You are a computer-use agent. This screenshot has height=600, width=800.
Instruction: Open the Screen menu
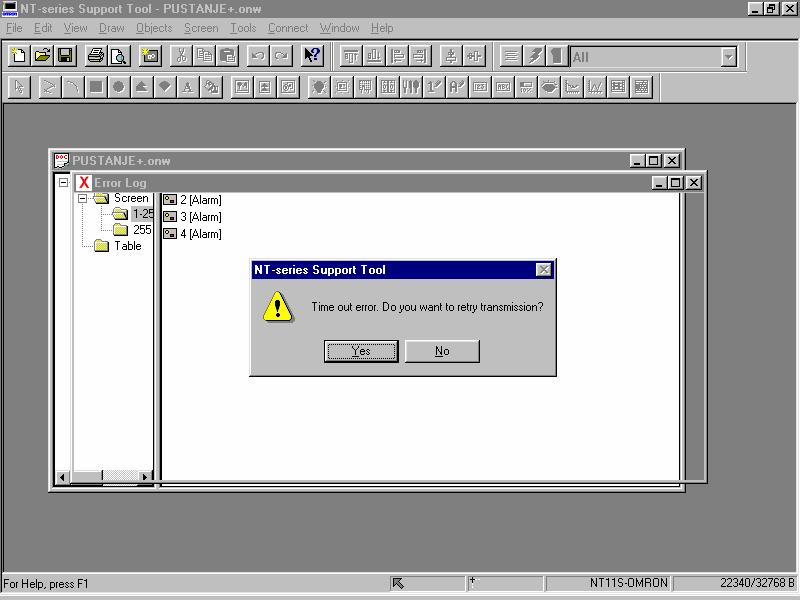pyautogui.click(x=201, y=28)
